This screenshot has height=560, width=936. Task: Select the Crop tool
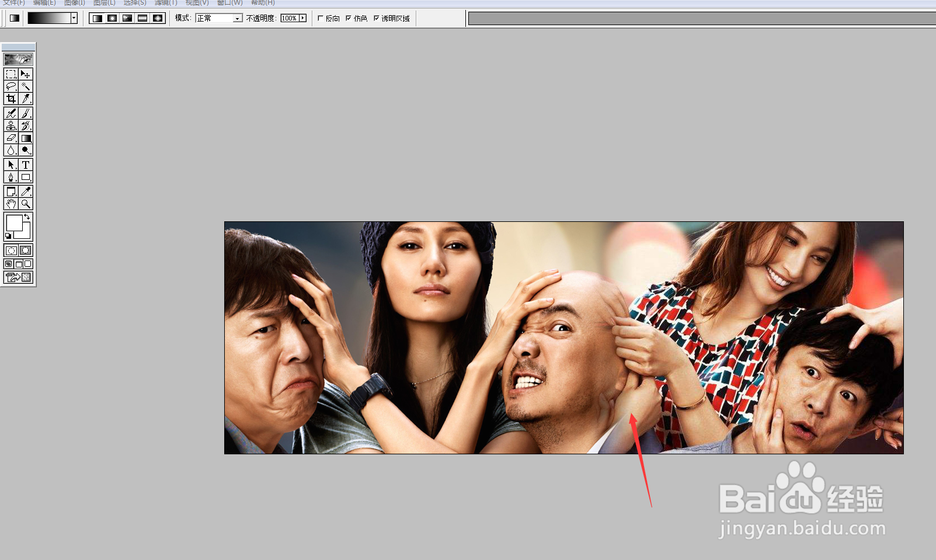tap(11, 99)
